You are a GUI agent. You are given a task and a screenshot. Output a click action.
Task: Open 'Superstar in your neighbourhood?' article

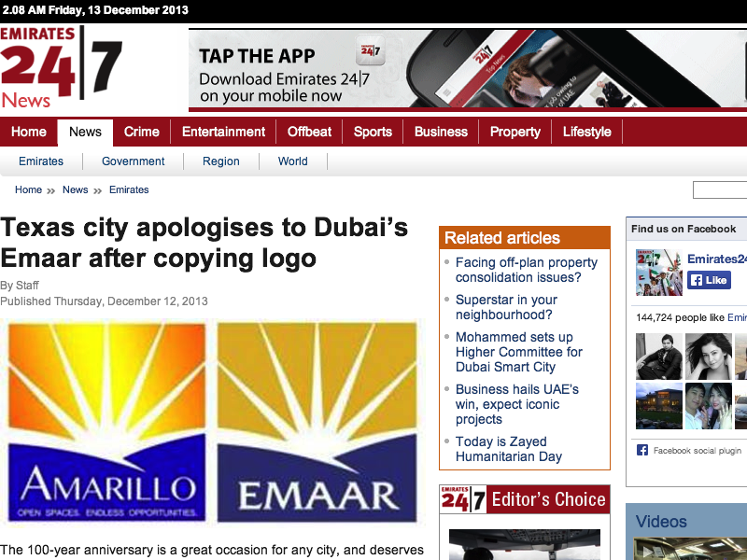click(x=506, y=307)
